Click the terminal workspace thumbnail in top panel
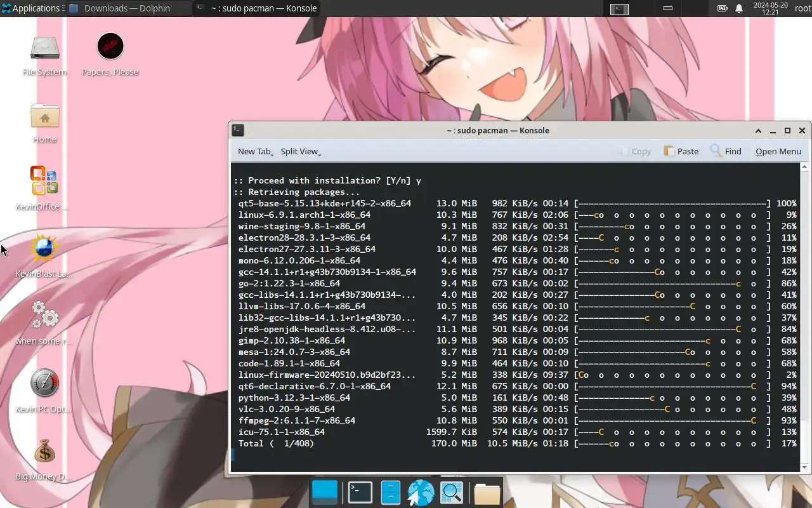The height and width of the screenshot is (508, 812). (619, 9)
